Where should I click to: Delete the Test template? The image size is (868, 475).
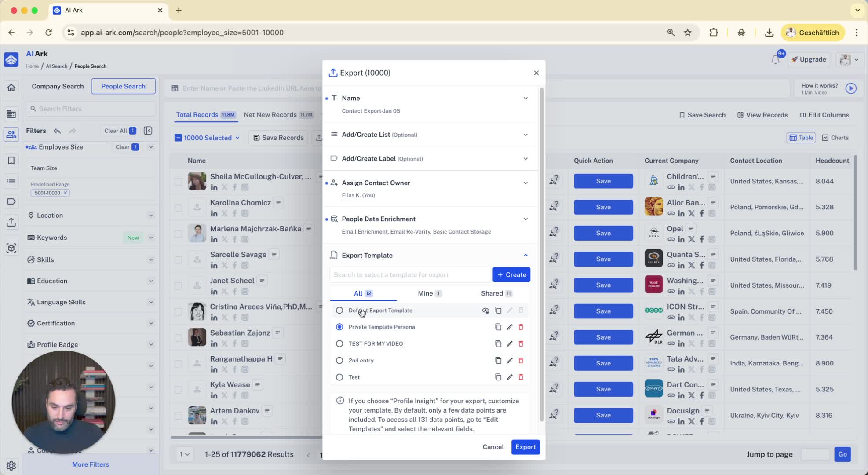tap(521, 377)
